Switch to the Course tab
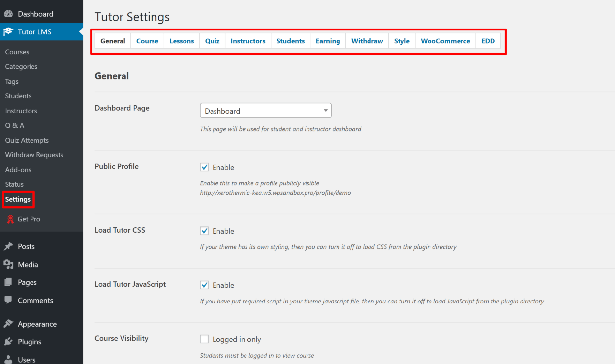The height and width of the screenshot is (364, 615). tap(147, 41)
